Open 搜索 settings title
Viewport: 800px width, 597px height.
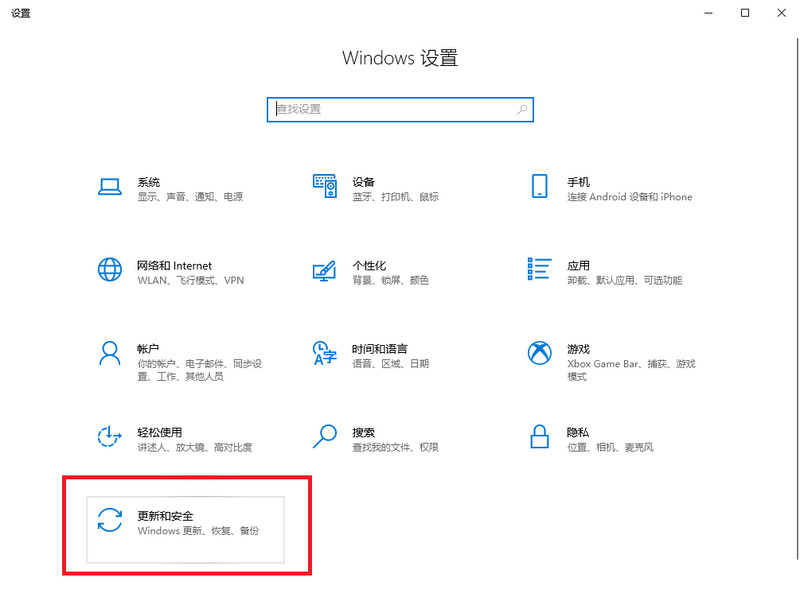(x=363, y=433)
